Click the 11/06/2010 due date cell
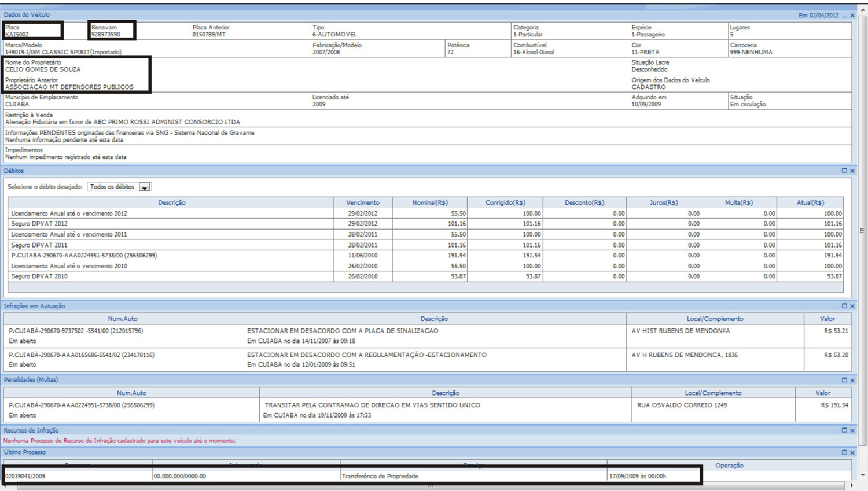Viewport: 868px width, 491px height. pos(363,256)
